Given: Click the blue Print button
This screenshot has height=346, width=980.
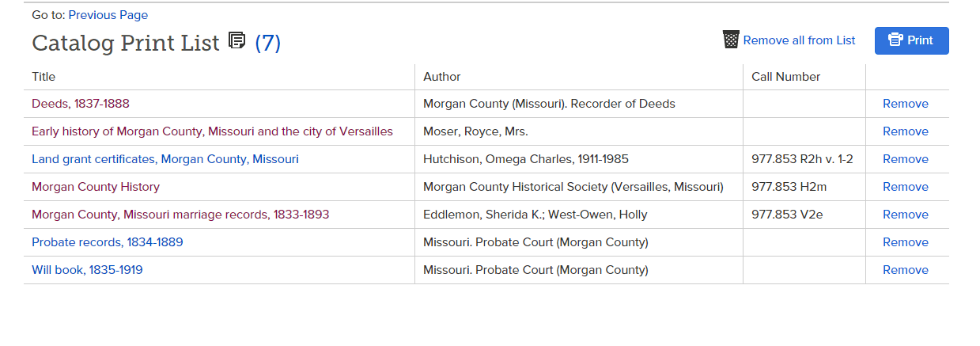Looking at the screenshot, I should [x=911, y=40].
